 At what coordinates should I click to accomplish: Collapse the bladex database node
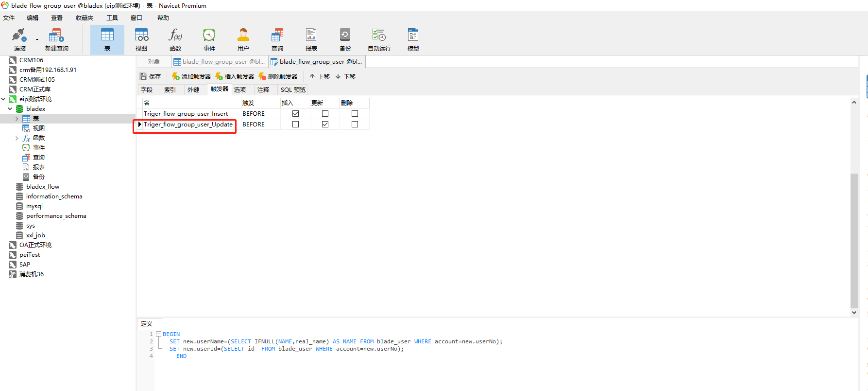point(10,108)
